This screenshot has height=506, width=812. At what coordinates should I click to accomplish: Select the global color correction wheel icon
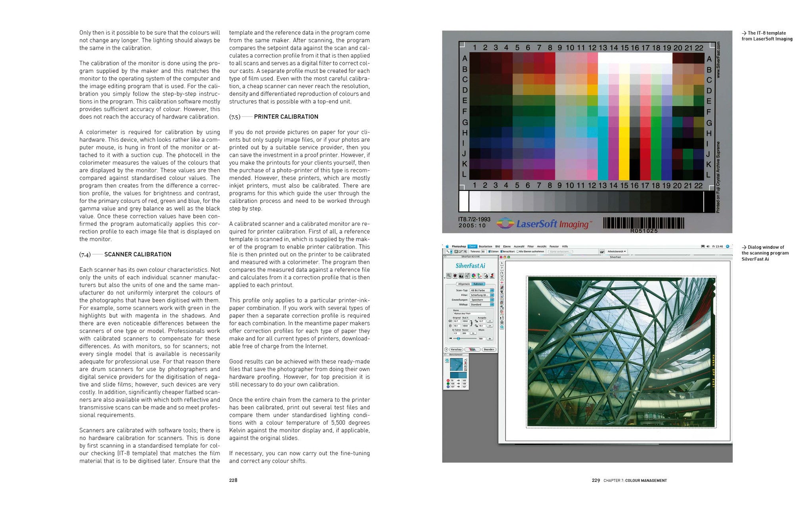(473, 275)
